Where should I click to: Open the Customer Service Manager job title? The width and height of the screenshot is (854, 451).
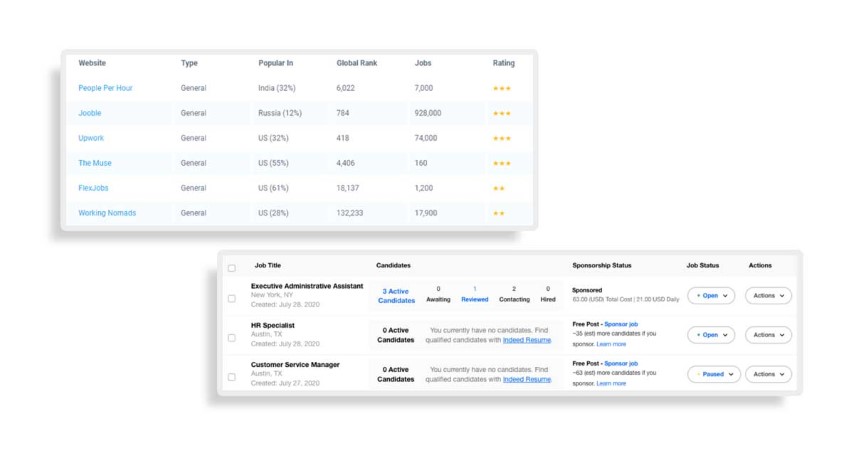(x=295, y=364)
